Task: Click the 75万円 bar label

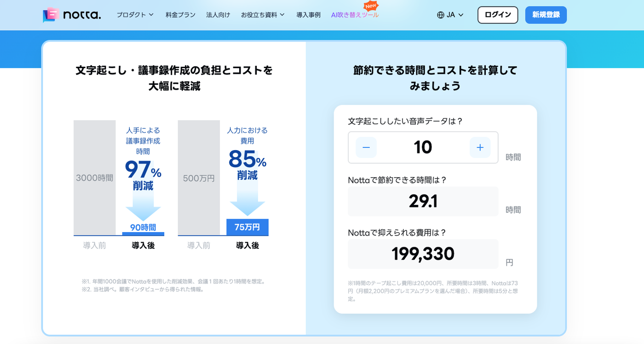Action: click(x=247, y=227)
